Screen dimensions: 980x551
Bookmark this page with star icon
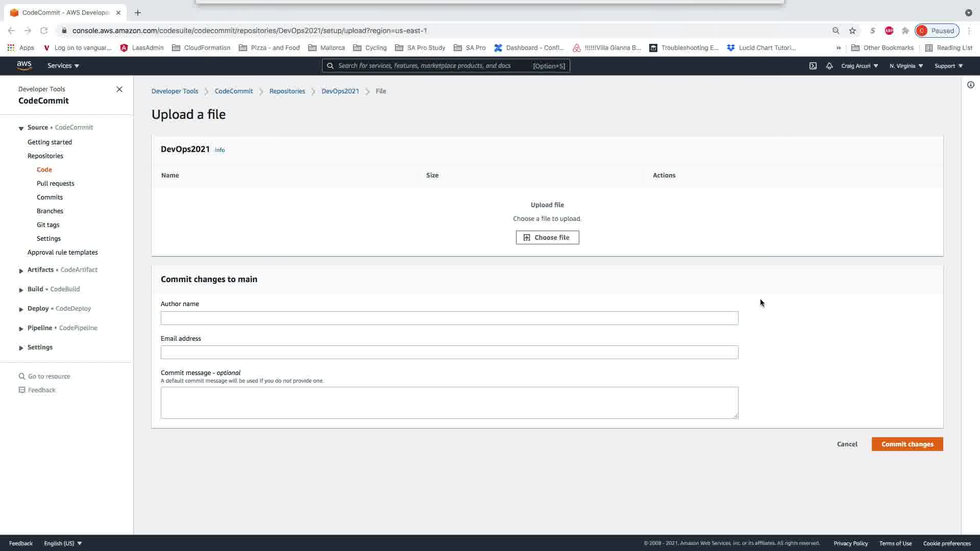click(852, 31)
